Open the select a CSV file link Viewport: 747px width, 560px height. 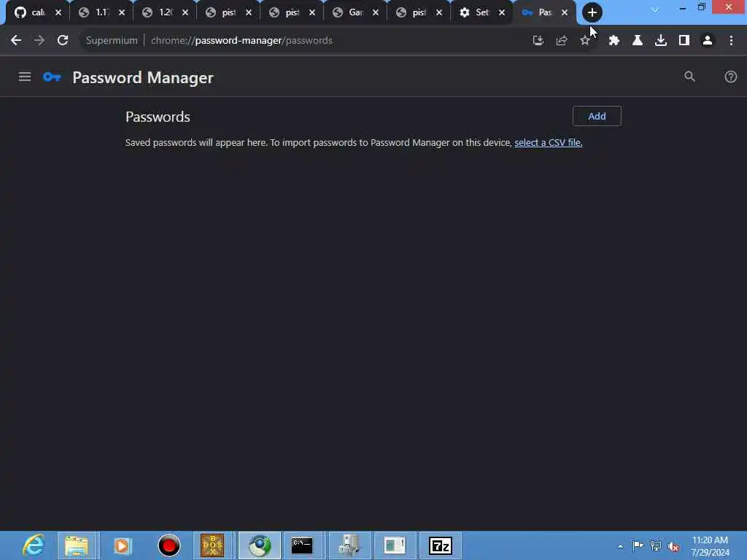click(x=549, y=142)
